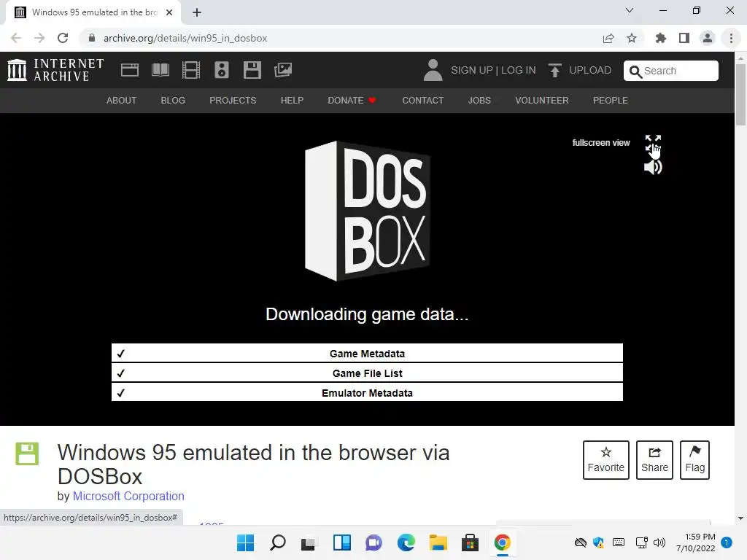
Task: Click the scrollbar down arrow
Action: click(x=740, y=518)
